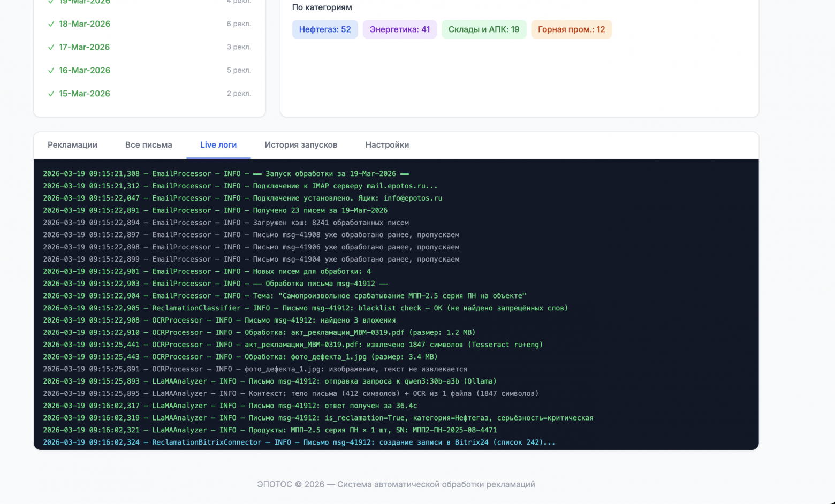Open the История запусков tab
Screen dimensions: 835x504
301,145
